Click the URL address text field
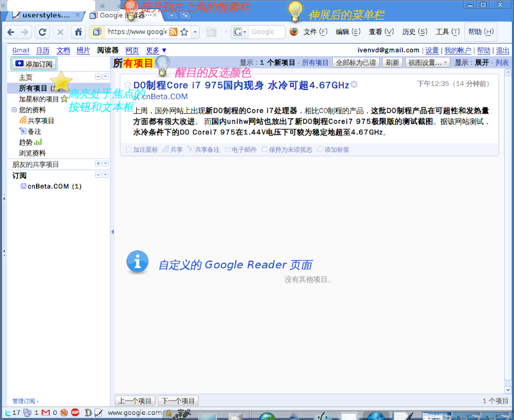Screen dimensions: 514x420 137,31
